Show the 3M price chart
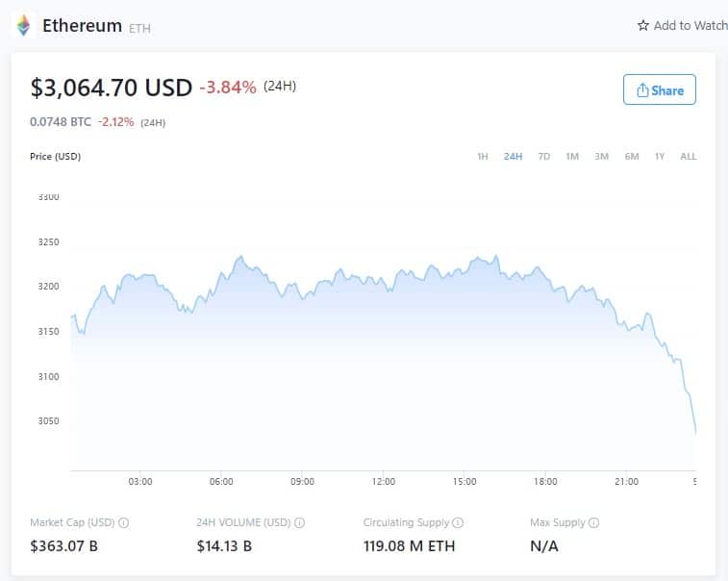The height and width of the screenshot is (581, 728). coord(601,157)
